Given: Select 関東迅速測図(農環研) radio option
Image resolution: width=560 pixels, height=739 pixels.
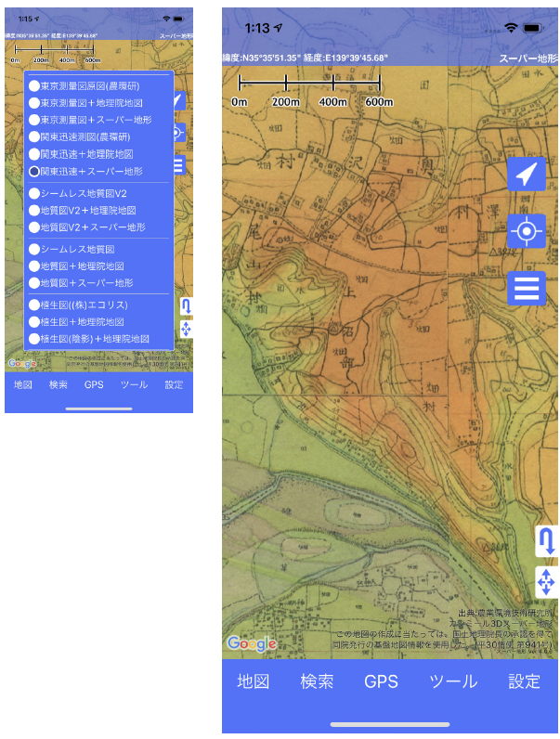Looking at the screenshot, I should click(x=34, y=137).
